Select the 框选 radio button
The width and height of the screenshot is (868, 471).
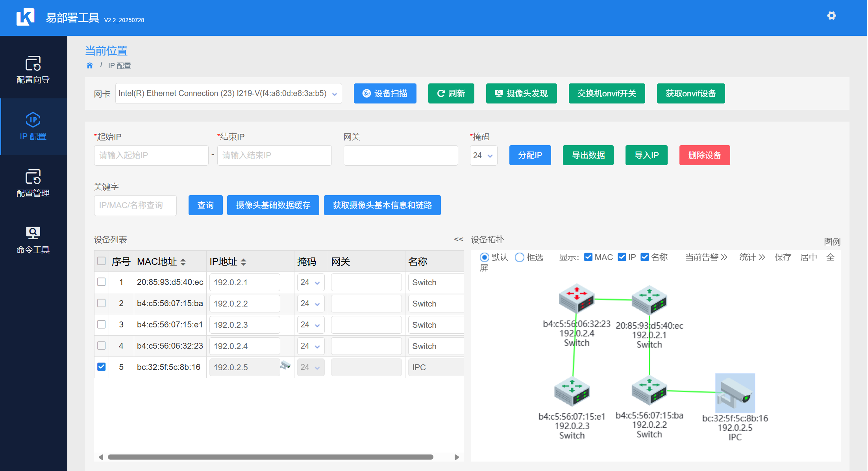pyautogui.click(x=520, y=257)
